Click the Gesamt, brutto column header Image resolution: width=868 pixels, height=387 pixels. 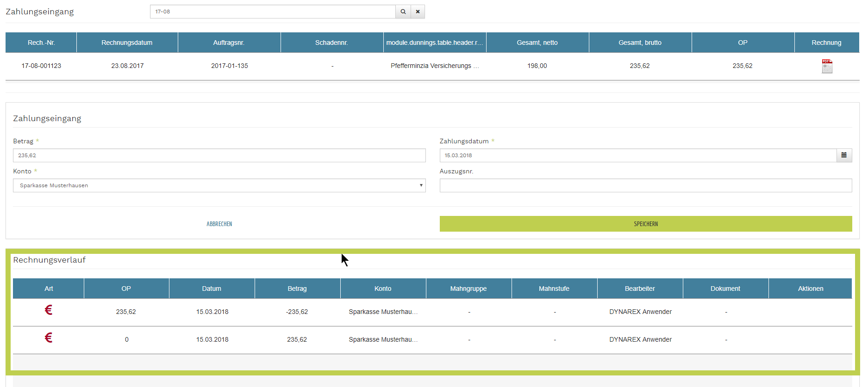[640, 43]
